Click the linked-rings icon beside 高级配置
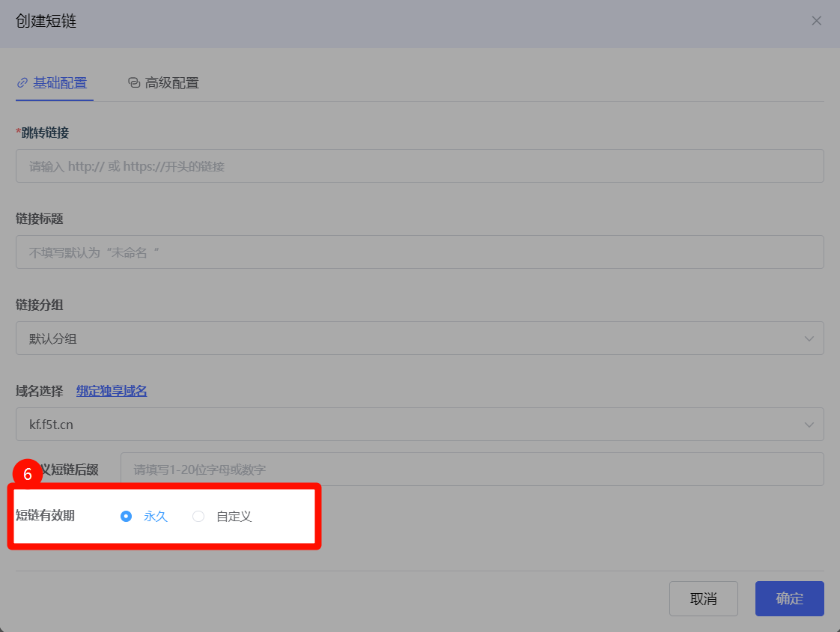This screenshot has width=840, height=632. tap(134, 83)
